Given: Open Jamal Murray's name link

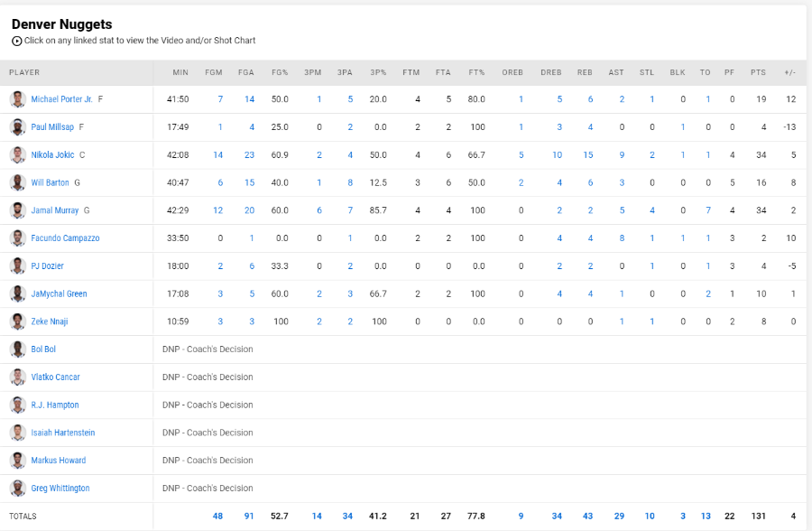Looking at the screenshot, I should pyautogui.click(x=55, y=210).
